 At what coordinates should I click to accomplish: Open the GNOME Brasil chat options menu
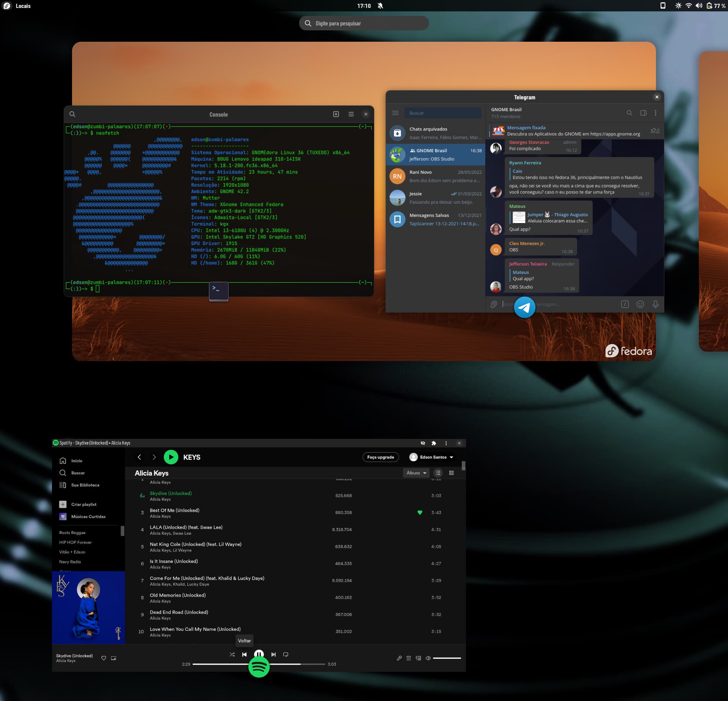click(656, 113)
